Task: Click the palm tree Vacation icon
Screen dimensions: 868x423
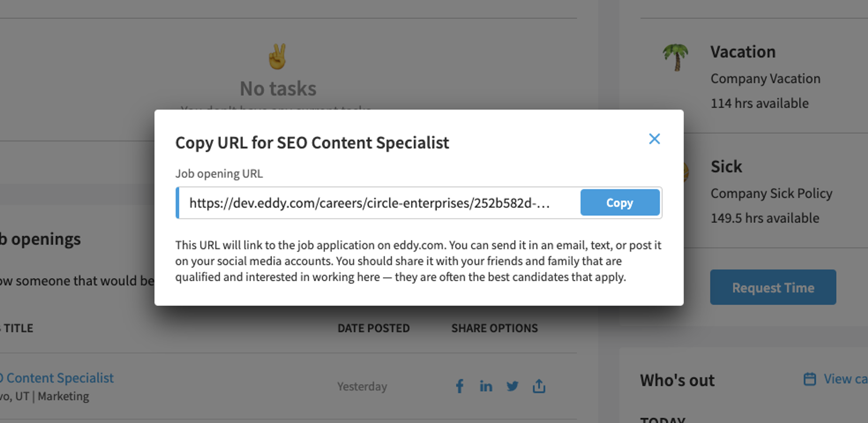Action: coord(676,57)
